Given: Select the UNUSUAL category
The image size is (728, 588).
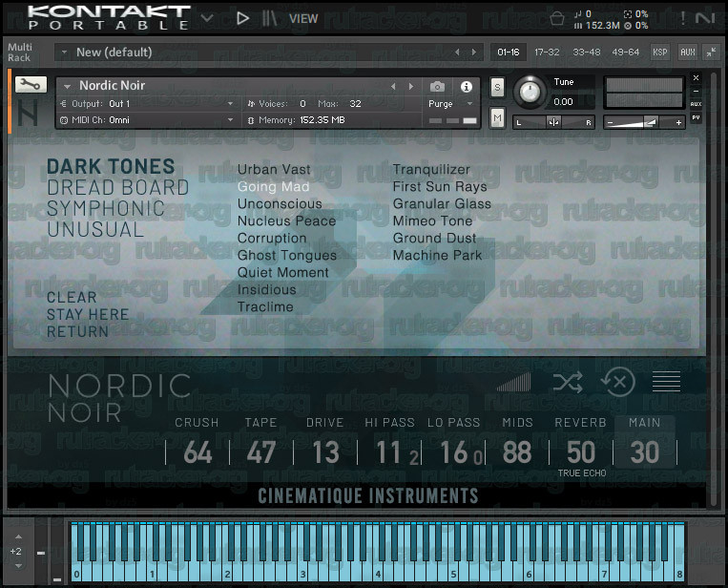Looking at the screenshot, I should click(x=95, y=229).
